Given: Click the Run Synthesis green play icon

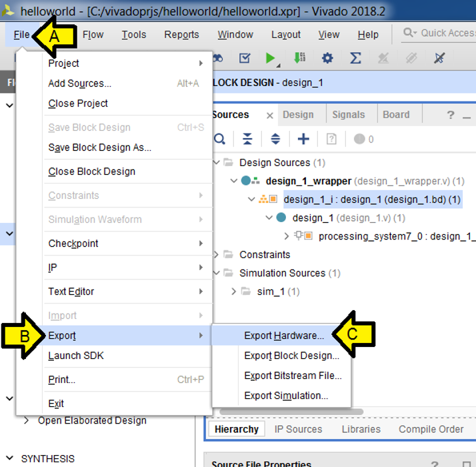Looking at the screenshot, I should coord(270,59).
